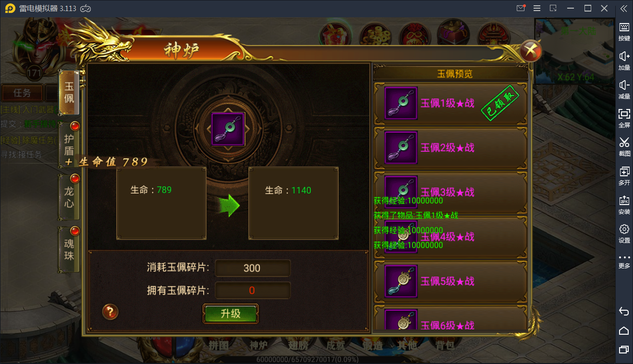Viewport: 633px width, 364px height.
Task: Toggle 全屏 fullscreen mode
Action: point(624,118)
